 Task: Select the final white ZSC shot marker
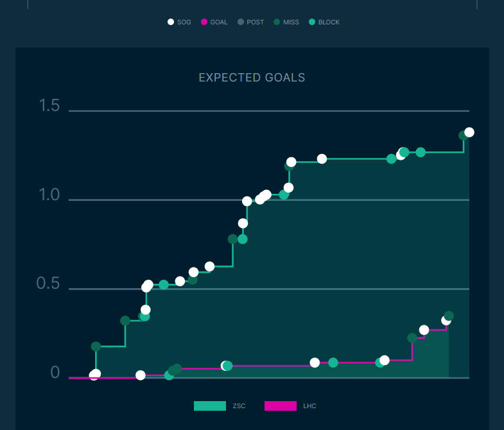469,132
